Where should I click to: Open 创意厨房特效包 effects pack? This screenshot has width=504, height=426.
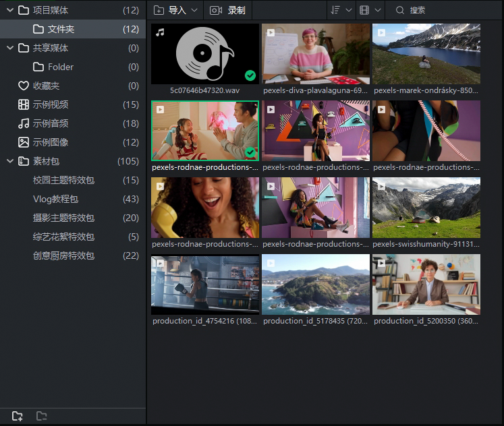63,255
